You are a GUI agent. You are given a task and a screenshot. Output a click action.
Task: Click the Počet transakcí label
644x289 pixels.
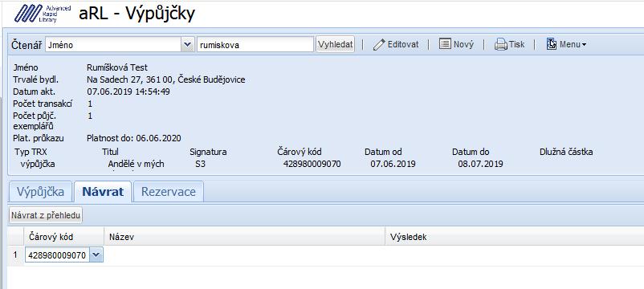pos(43,104)
